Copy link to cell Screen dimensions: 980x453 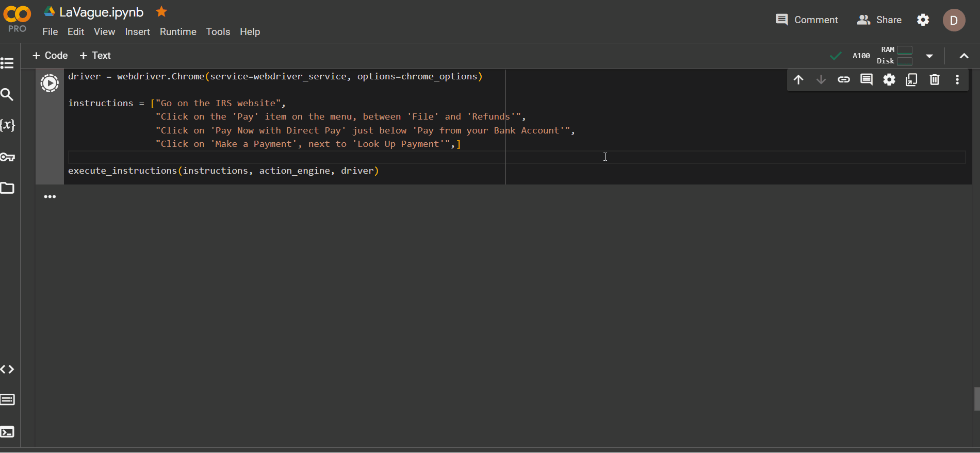click(x=844, y=79)
